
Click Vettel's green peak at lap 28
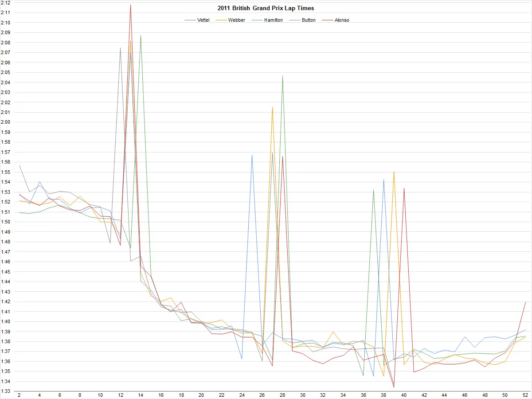282,76
